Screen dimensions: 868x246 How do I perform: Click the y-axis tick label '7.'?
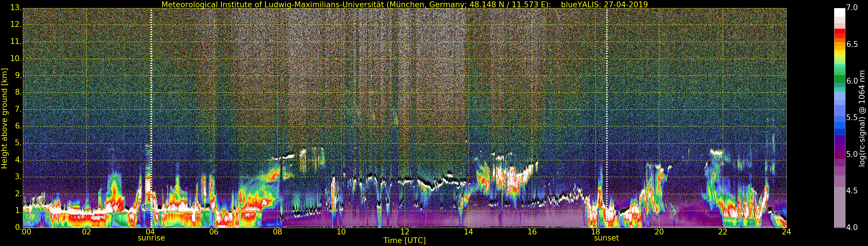point(18,109)
